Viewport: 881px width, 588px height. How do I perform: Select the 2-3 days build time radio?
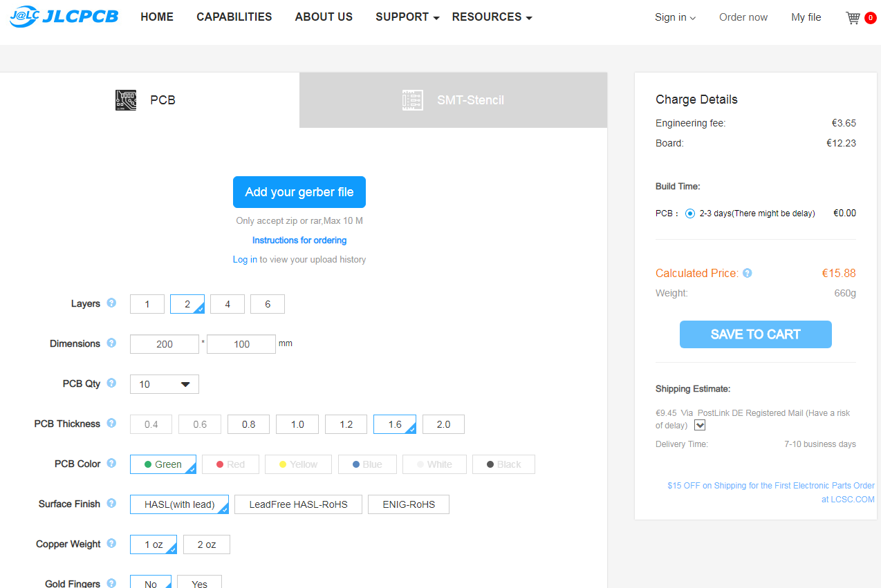690,214
